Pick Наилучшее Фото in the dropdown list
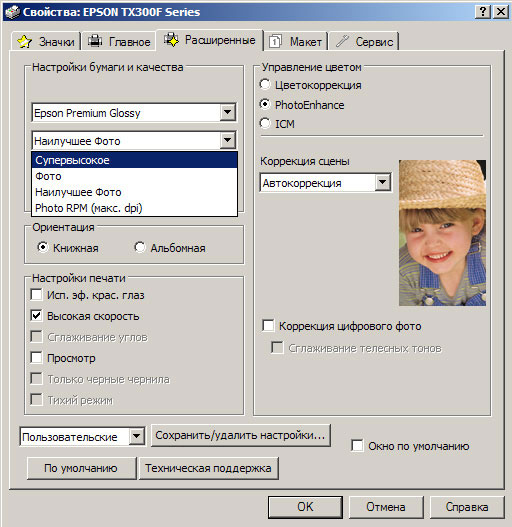 [134, 192]
